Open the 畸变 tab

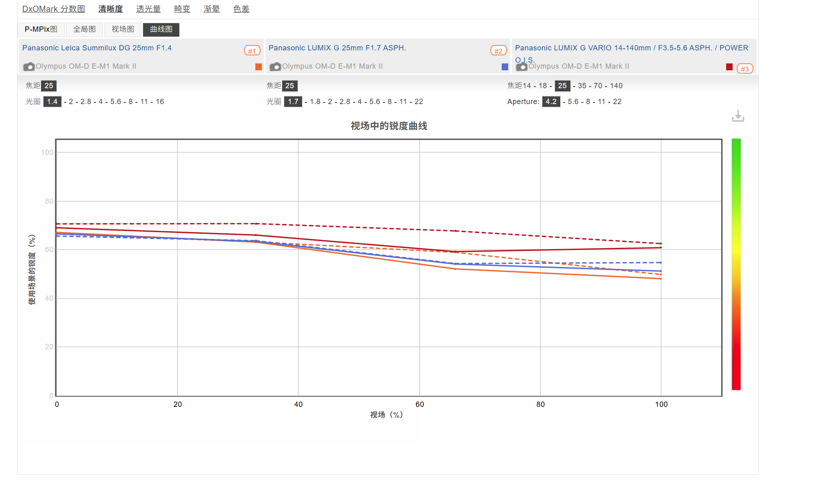(182, 9)
